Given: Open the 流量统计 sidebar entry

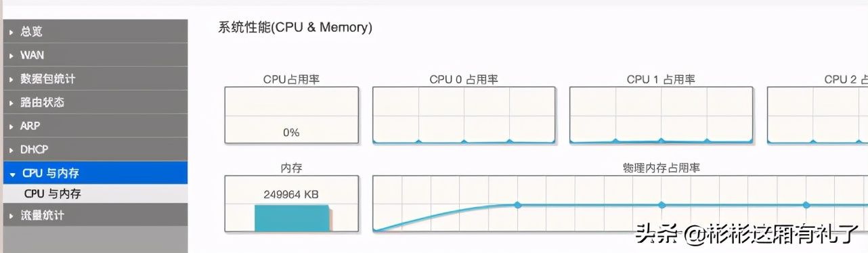Looking at the screenshot, I should pyautogui.click(x=93, y=215).
